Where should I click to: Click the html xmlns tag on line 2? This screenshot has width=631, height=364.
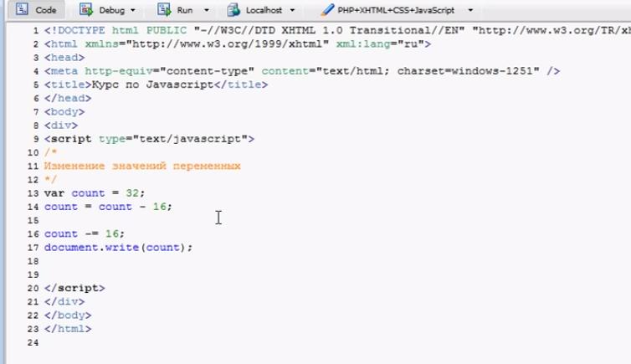pyautogui.click(x=238, y=44)
